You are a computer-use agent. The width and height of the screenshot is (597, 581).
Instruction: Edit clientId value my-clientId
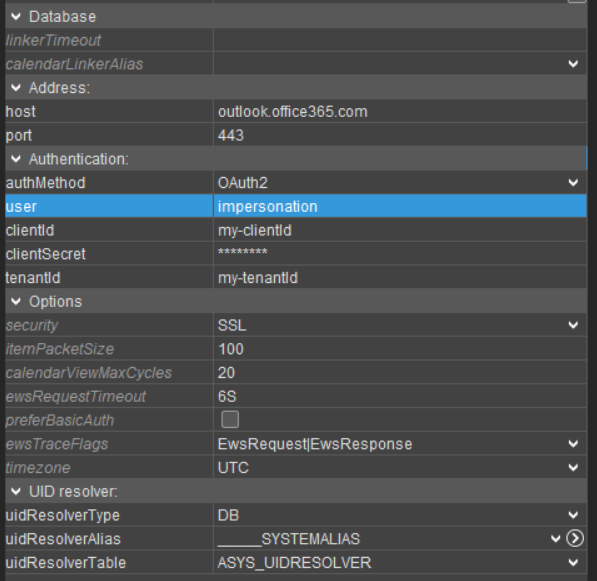(400, 230)
